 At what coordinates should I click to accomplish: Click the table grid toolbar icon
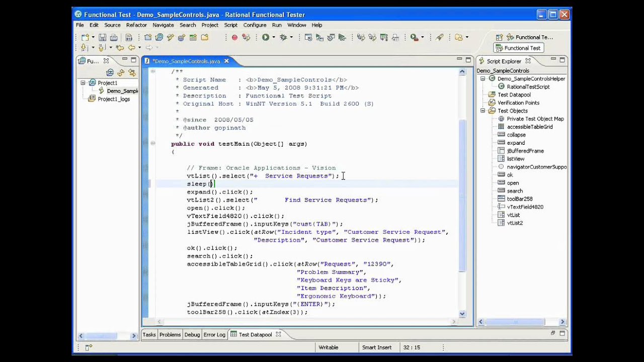[193, 37]
